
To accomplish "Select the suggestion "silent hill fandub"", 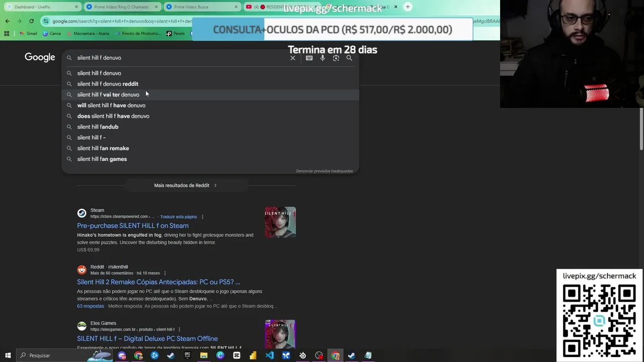I will 210,127.
